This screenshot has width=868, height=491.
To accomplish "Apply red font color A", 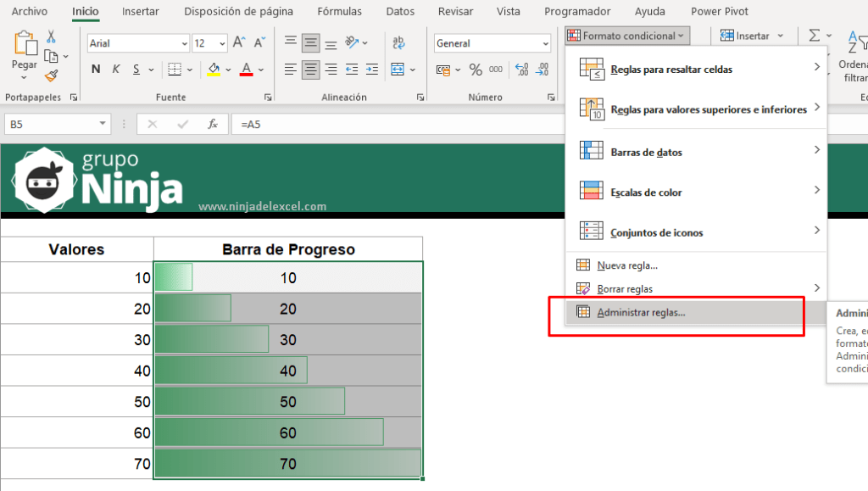I will click(247, 70).
